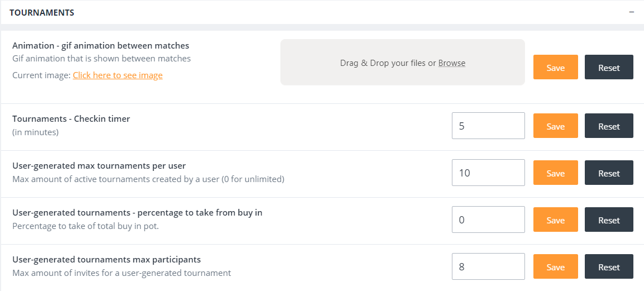Reset the max tournaments per user setting

[x=609, y=173]
